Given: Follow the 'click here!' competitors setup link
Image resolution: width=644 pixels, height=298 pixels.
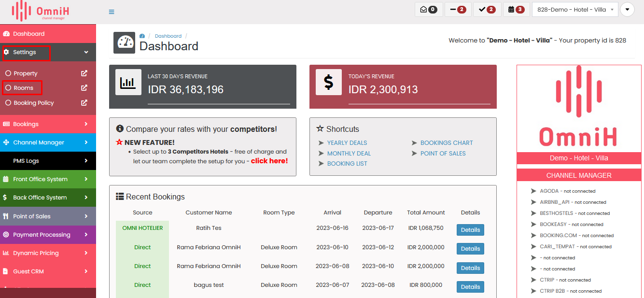Looking at the screenshot, I should click(269, 161).
